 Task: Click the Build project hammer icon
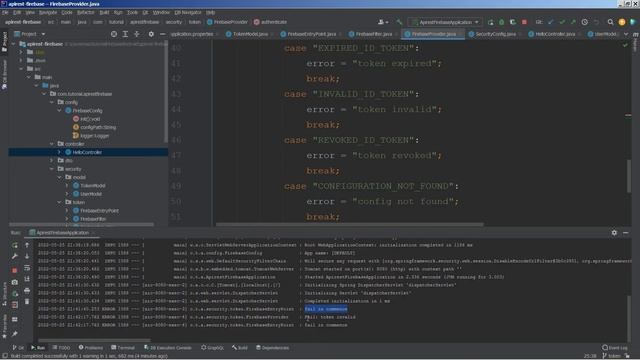[399, 22]
